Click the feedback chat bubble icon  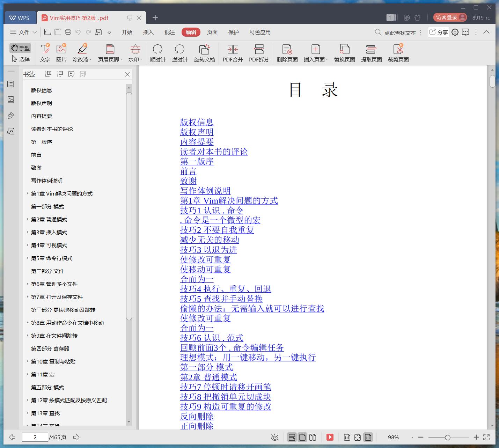[x=465, y=32]
